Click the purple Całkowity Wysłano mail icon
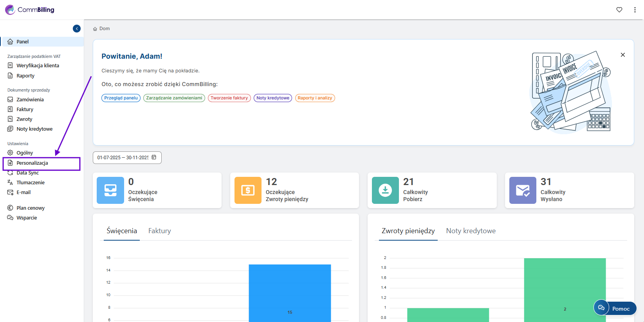The image size is (644, 322). click(x=523, y=190)
